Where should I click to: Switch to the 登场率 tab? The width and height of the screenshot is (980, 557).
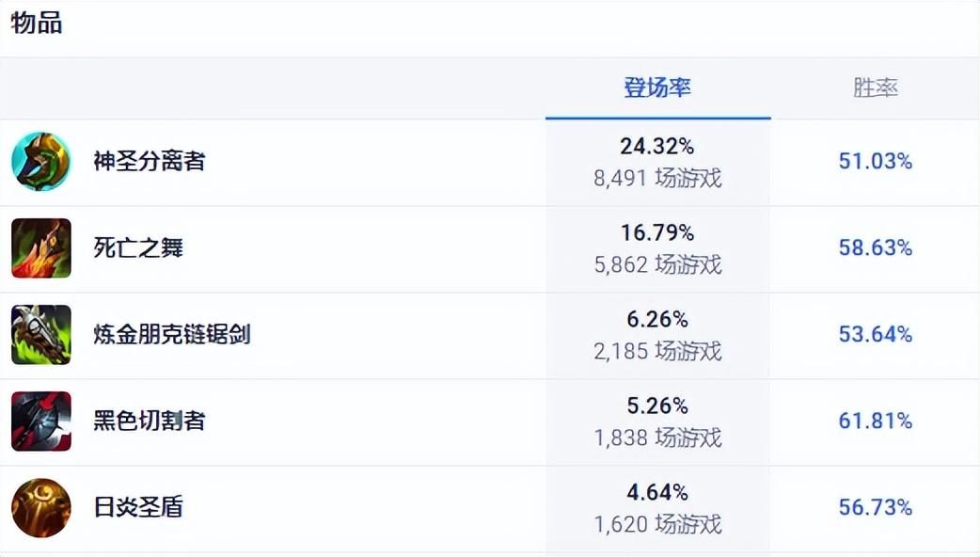[x=657, y=88]
